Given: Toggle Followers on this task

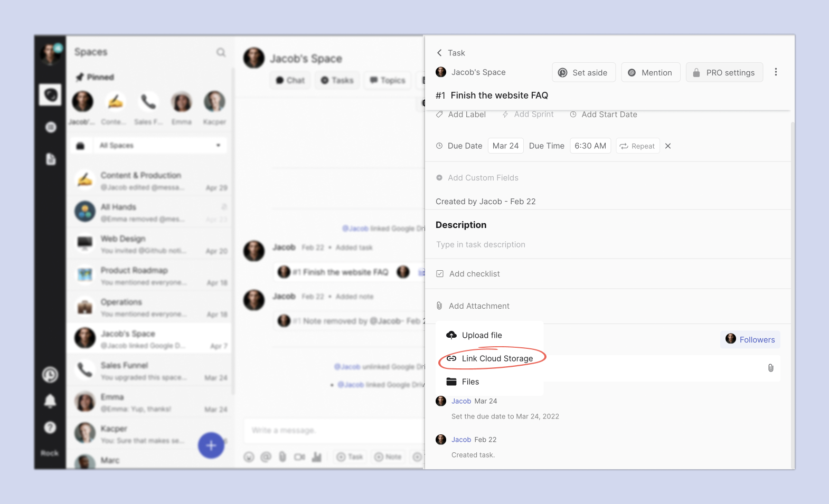Looking at the screenshot, I should (x=750, y=339).
